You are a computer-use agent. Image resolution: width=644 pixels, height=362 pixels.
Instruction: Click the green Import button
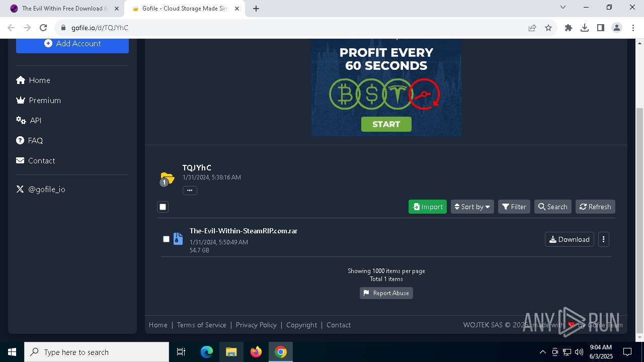point(428,207)
